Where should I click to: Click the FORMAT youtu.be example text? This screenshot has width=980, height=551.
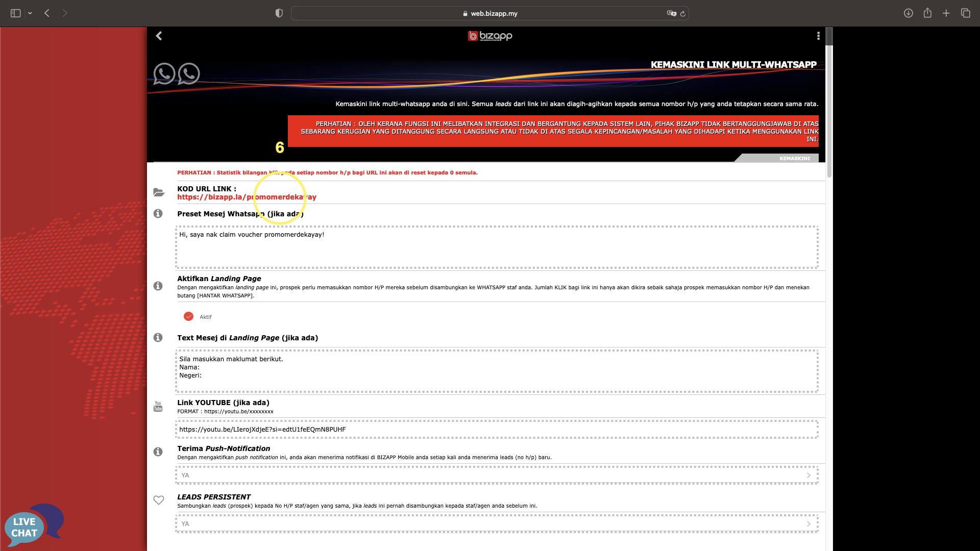(x=225, y=411)
